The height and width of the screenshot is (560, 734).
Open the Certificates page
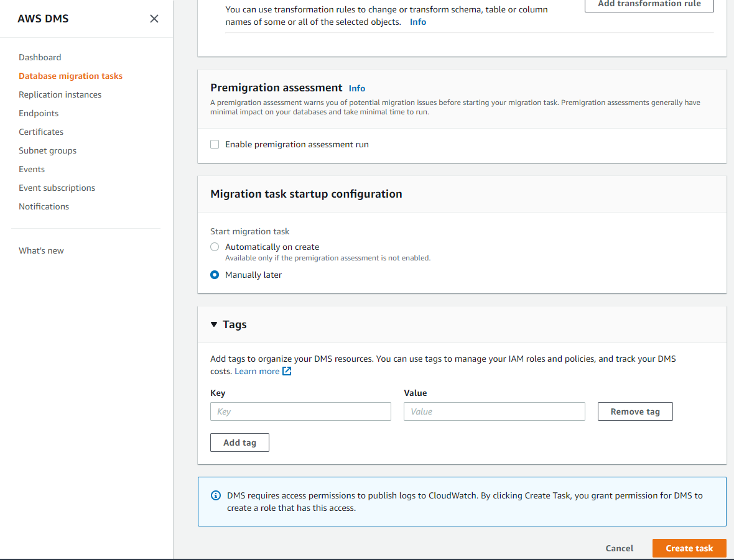[40, 132]
